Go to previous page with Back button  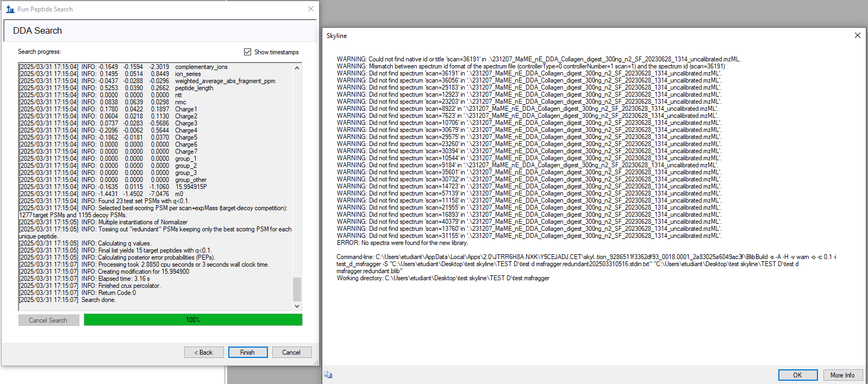[x=204, y=352]
